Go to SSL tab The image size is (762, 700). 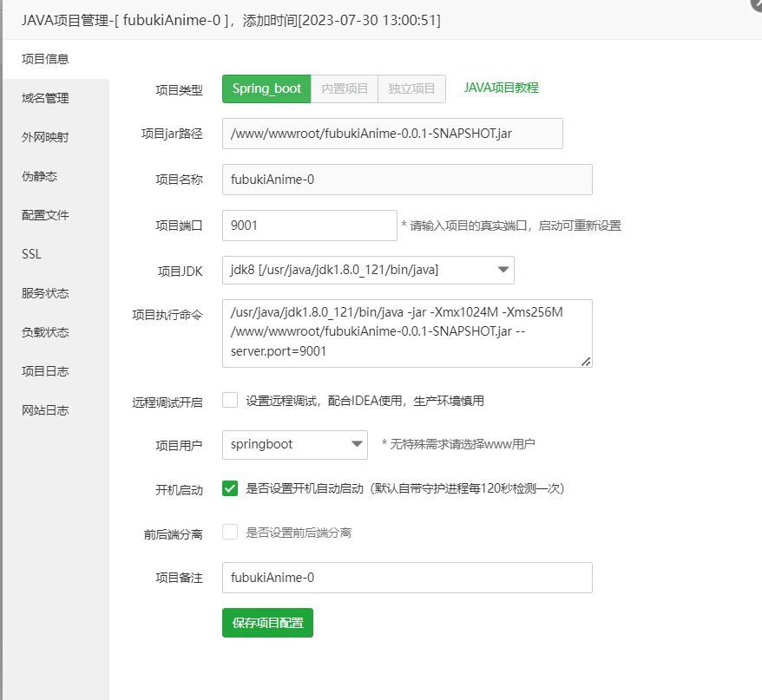click(31, 254)
